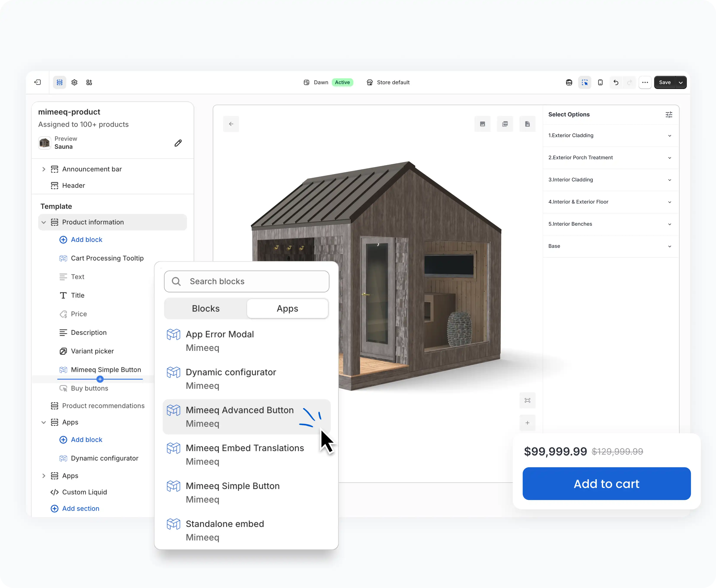Switch to mobile preview icon
Screen dimensions: 716x588
point(600,82)
